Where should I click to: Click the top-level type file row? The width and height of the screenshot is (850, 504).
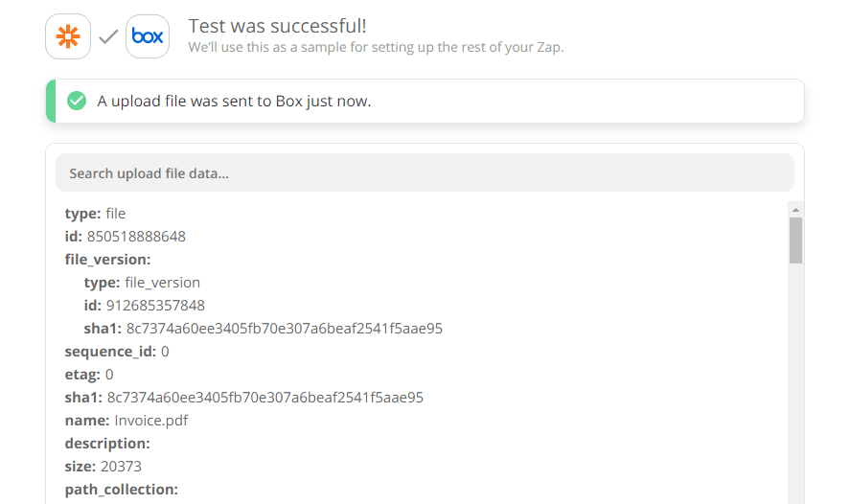pyautogui.click(x=95, y=214)
